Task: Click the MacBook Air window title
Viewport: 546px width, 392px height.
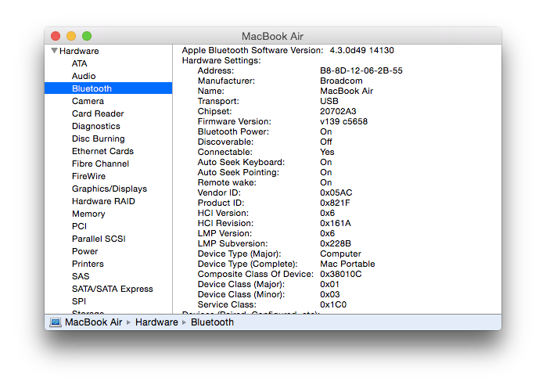Action: point(273,36)
